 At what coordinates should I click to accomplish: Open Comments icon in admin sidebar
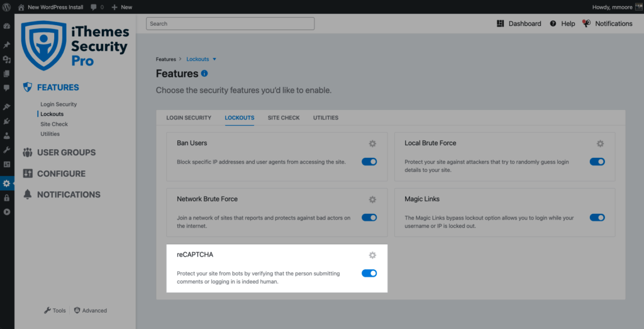point(6,88)
